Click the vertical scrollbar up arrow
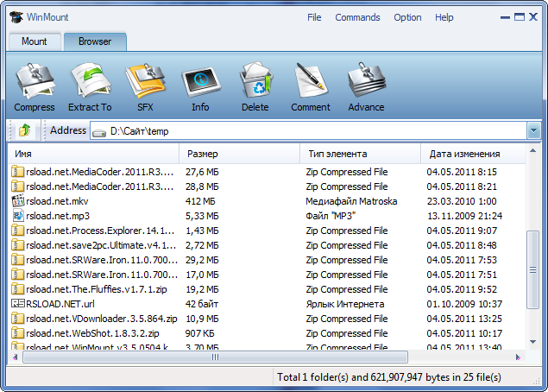The height and width of the screenshot is (392, 548). 533,151
